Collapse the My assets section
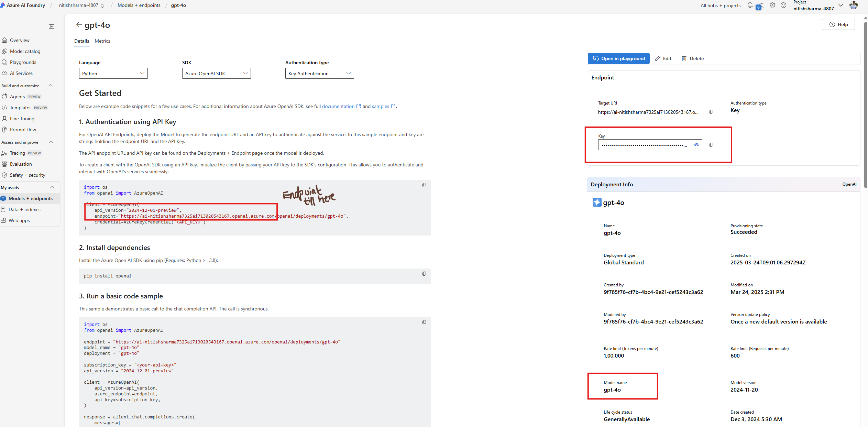The height and width of the screenshot is (427, 868). (x=52, y=187)
